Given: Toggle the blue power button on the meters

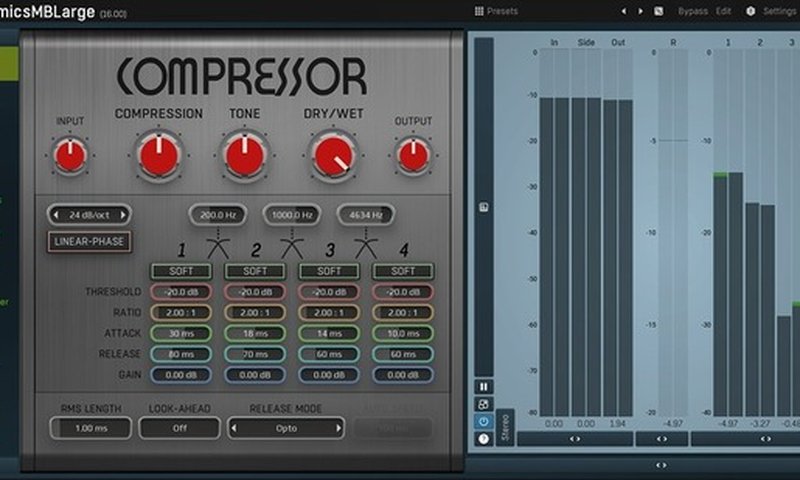Looking at the screenshot, I should [483, 421].
